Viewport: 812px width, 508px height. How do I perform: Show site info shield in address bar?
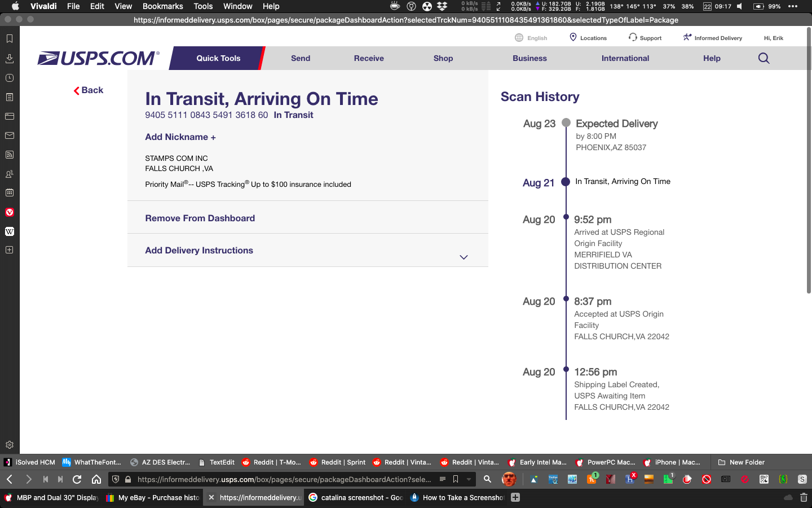[x=116, y=479]
